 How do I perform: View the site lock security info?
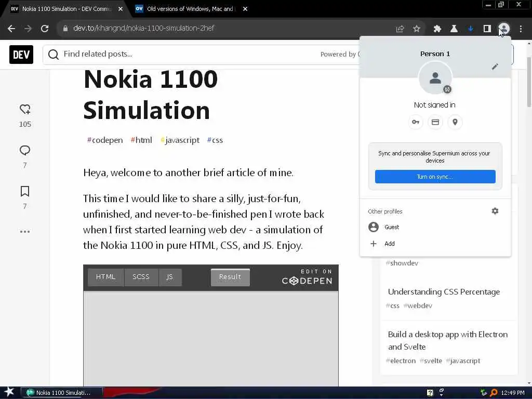pyautogui.click(x=65, y=29)
